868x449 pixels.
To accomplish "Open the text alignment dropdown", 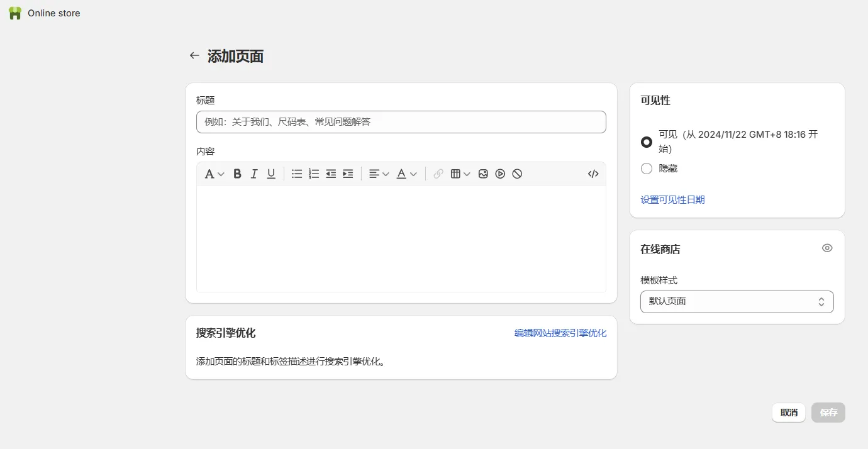I will (378, 174).
